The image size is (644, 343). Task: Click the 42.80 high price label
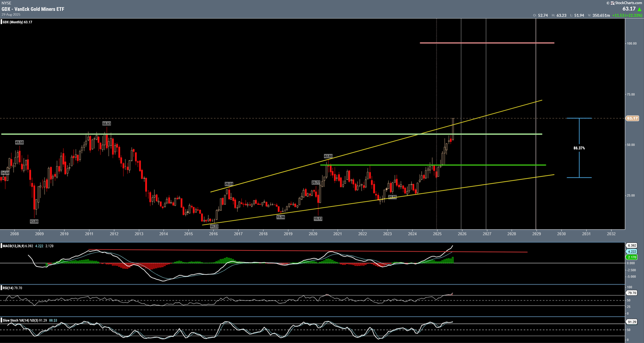click(x=328, y=156)
